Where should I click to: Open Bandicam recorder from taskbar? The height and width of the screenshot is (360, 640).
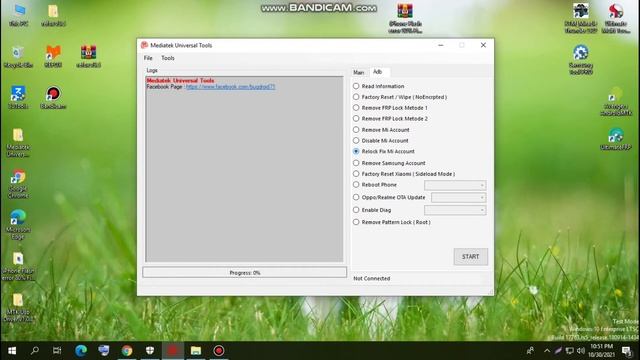[x=219, y=351]
